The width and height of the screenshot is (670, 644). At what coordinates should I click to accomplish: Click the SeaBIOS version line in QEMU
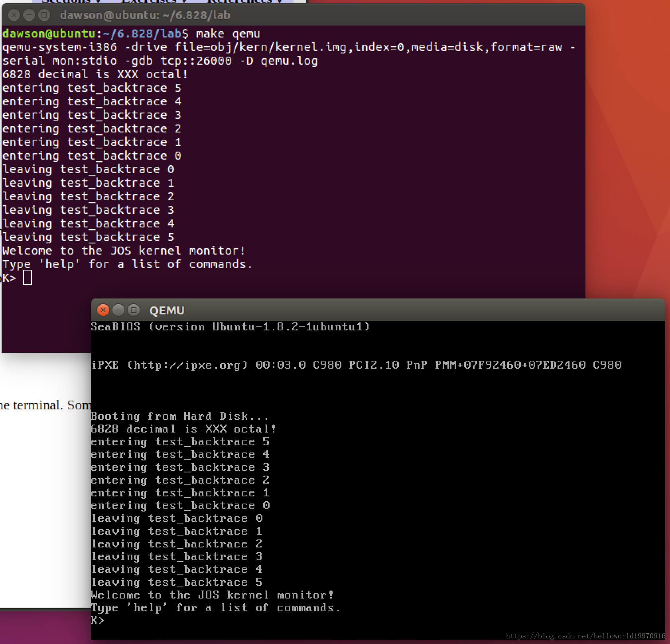pos(230,327)
